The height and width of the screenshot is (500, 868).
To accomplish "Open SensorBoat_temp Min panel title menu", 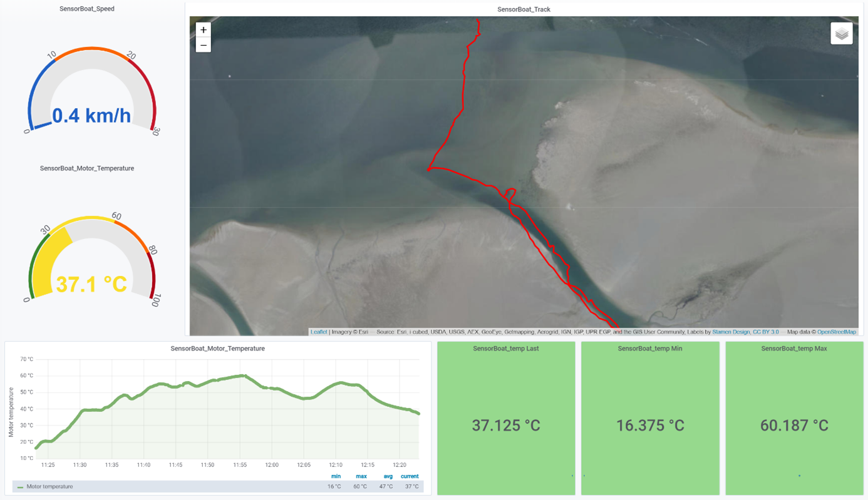I will tap(649, 349).
